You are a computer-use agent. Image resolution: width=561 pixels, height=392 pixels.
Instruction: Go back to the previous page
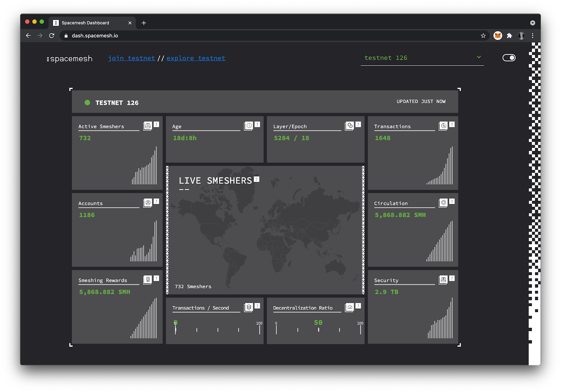[28, 35]
